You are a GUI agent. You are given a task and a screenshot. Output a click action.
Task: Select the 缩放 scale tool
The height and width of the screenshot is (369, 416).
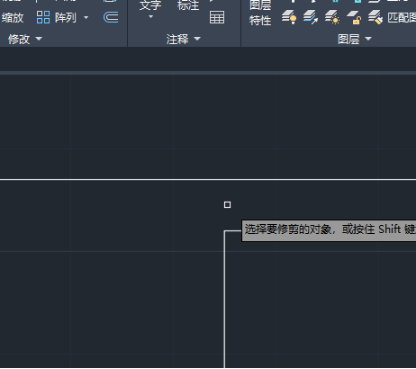tap(12, 18)
